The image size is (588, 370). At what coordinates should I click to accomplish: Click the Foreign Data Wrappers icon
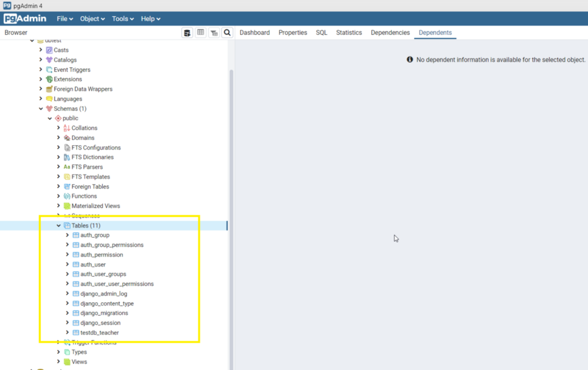49,89
